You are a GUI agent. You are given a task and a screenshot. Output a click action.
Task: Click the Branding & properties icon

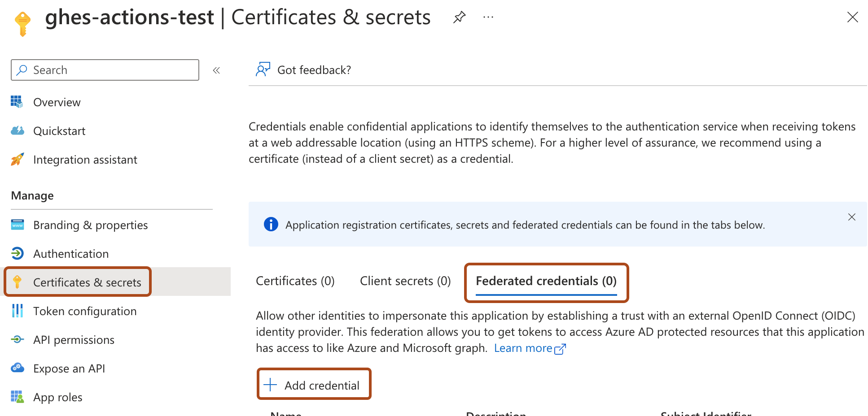point(17,225)
